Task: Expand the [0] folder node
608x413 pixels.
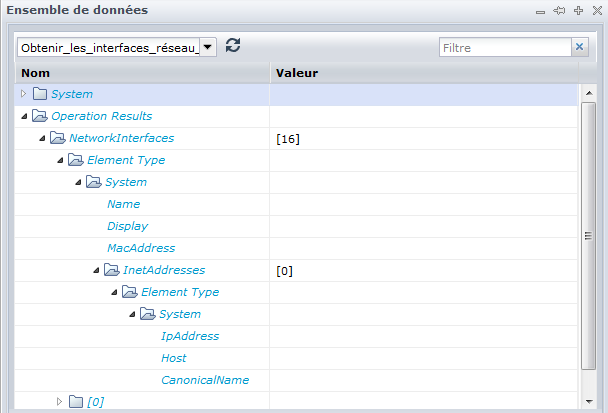Action: click(x=59, y=402)
